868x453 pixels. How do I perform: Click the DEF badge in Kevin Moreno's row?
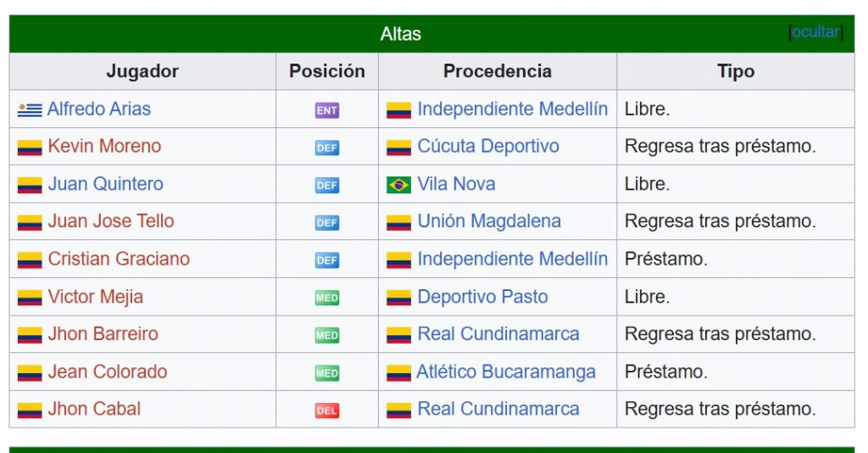coord(326,148)
